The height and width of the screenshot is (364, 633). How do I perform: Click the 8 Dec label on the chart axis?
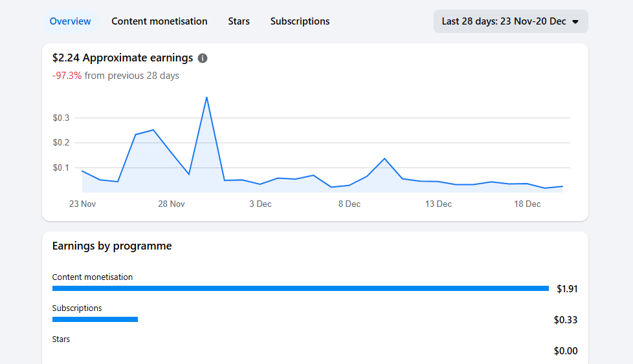pyautogui.click(x=349, y=204)
